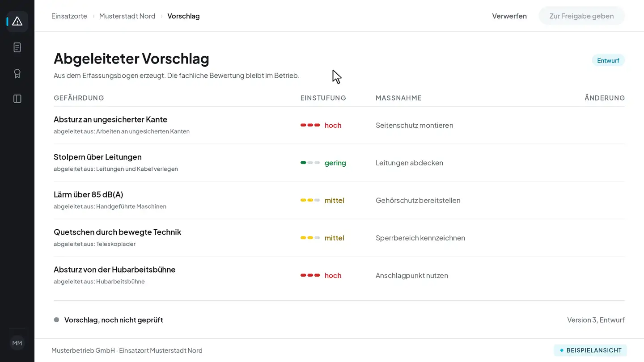Screen dimensions: 644x362
Task: Select row Stolpern über Leitungen
Action: [339, 163]
